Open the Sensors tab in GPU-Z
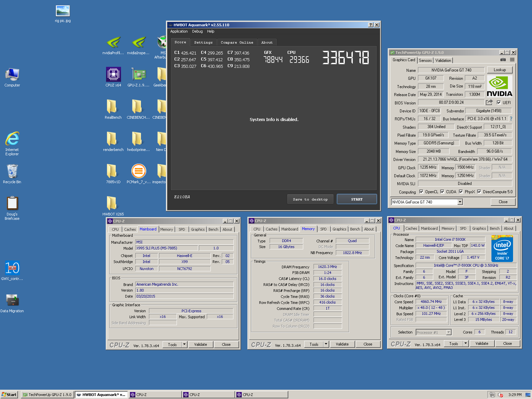532x399 pixels. point(425,60)
